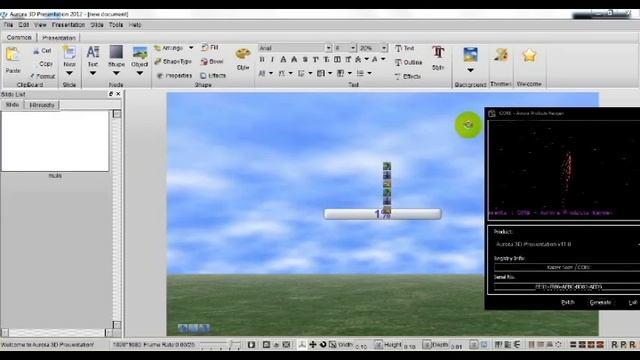Click the Text button in Text group

pyautogui.click(x=404, y=48)
